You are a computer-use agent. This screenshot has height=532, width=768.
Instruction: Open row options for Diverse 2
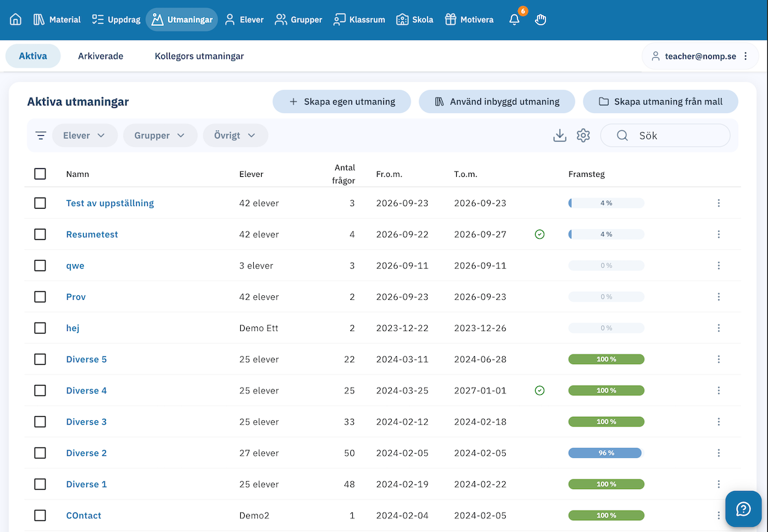(x=719, y=453)
